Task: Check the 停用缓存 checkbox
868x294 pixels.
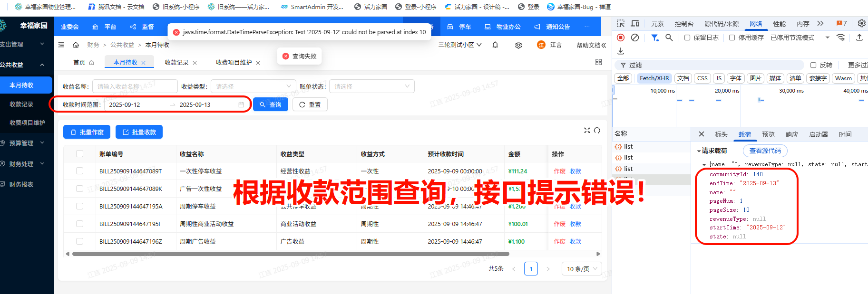Action: pyautogui.click(x=732, y=38)
